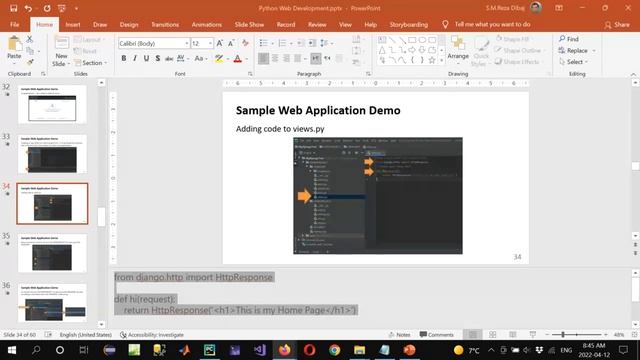Open the Layout dropdown
Viewport: 640px width, 360px height.
point(90,40)
